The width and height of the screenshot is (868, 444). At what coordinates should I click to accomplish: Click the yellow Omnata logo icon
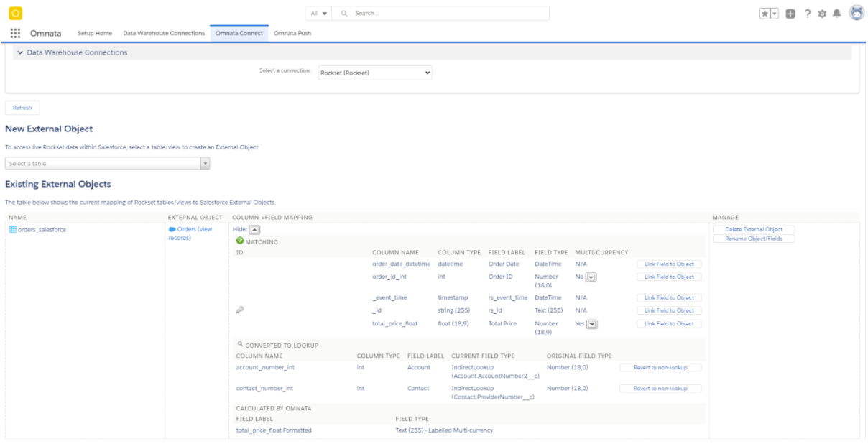16,13
